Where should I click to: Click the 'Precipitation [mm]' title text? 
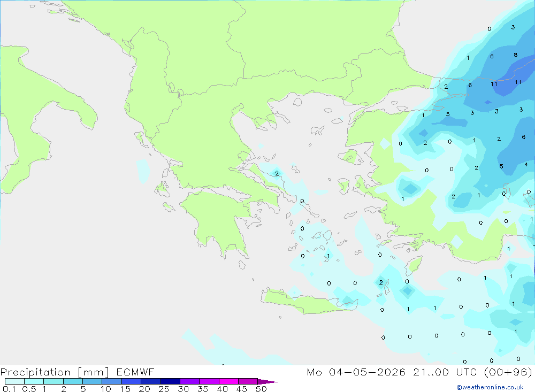pyautogui.click(x=55, y=372)
